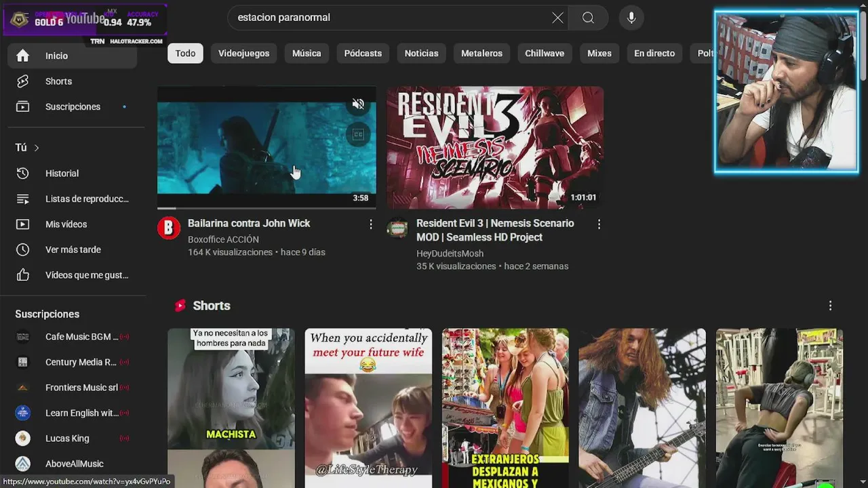This screenshot has width=868, height=488.
Task: Open Learn English subscription channel
Action: [x=73, y=413]
